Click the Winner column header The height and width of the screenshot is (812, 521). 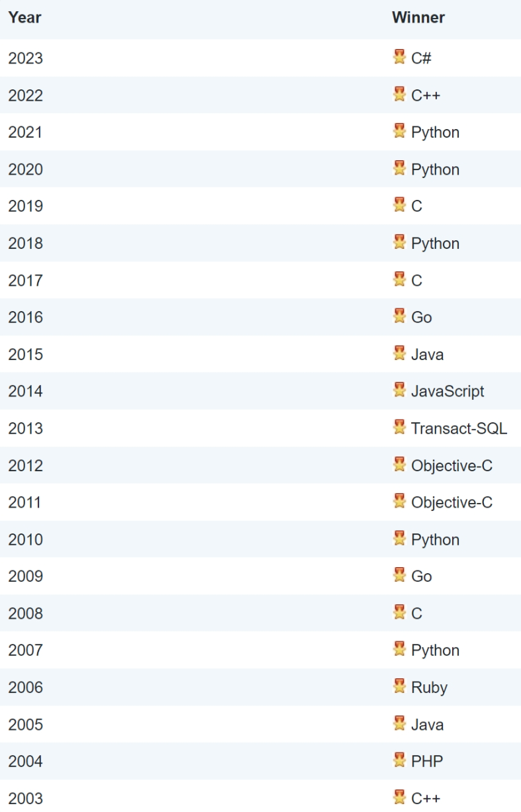pos(418,18)
